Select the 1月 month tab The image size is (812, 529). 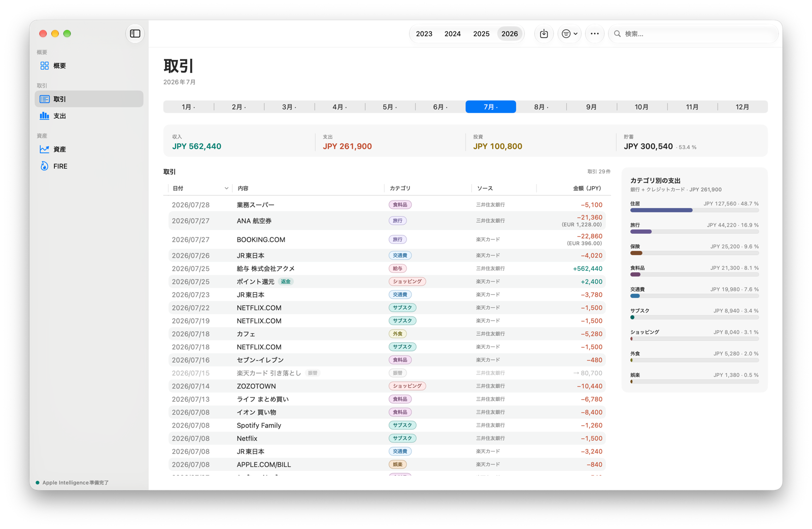[x=188, y=107]
